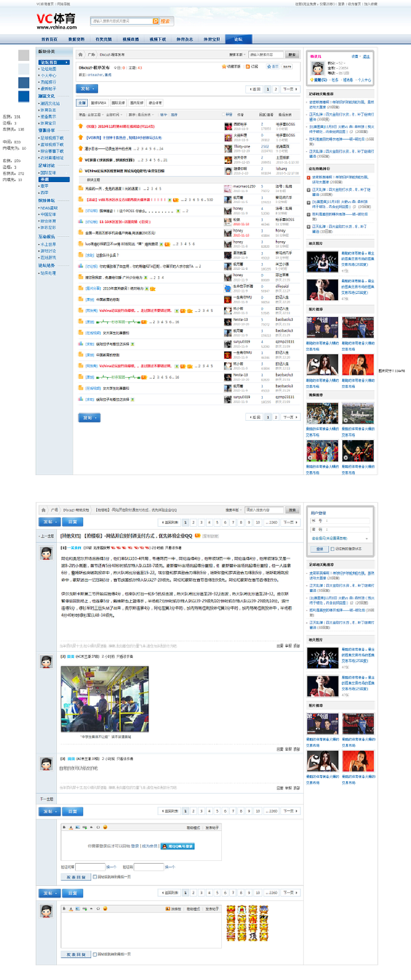Click the QQ penguin login button
This screenshot has height=980, width=411.
tap(178, 846)
